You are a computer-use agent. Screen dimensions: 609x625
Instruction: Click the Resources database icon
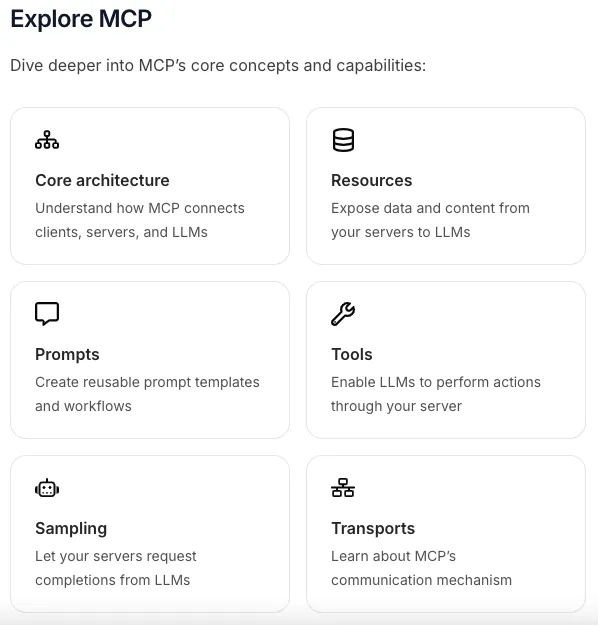[343, 140]
